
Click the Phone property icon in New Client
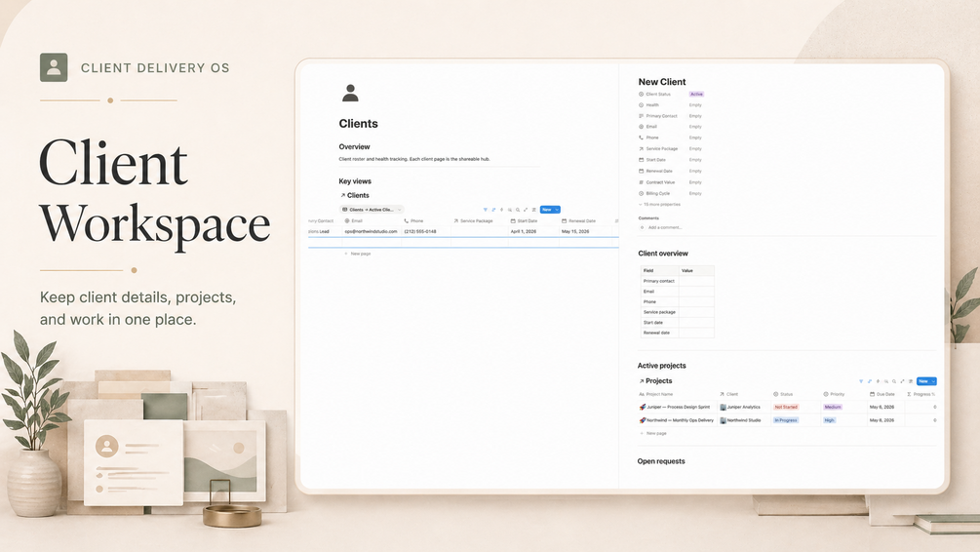coord(641,138)
